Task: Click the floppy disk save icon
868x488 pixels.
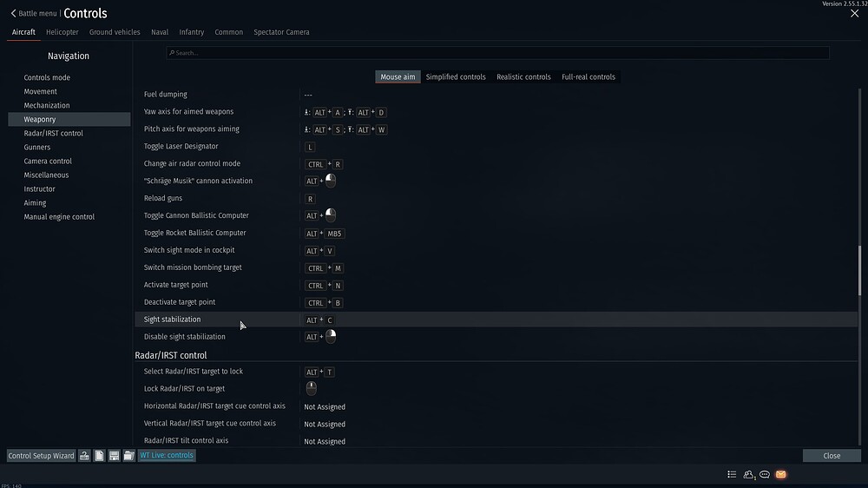Action: (114, 456)
